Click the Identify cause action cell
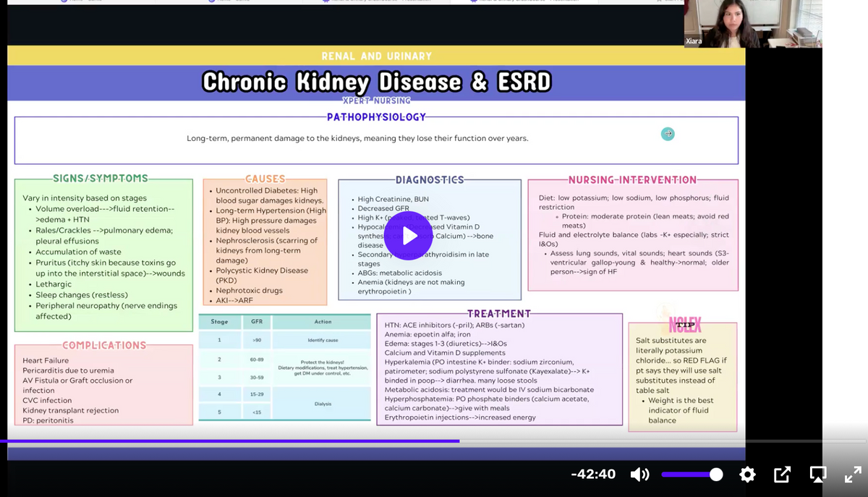The width and height of the screenshot is (868, 497). pos(323,340)
